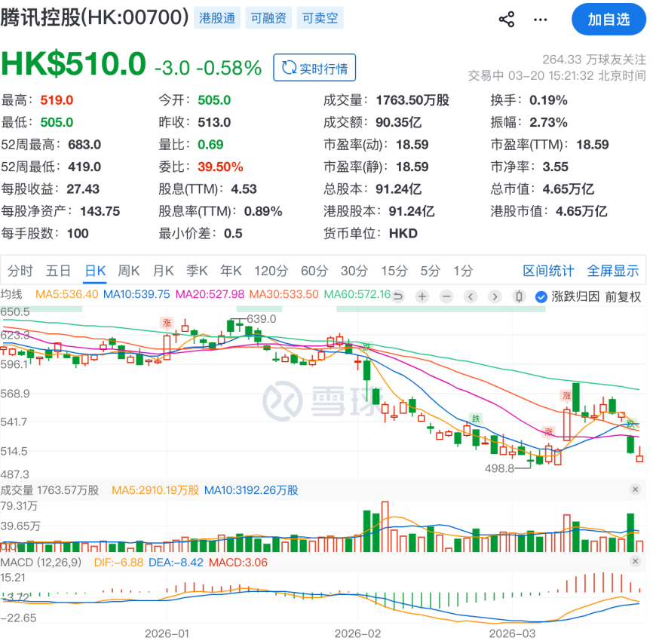Screen dimensions: 653x644
Task: Click the 市净率 3.55 value
Action: (555, 167)
